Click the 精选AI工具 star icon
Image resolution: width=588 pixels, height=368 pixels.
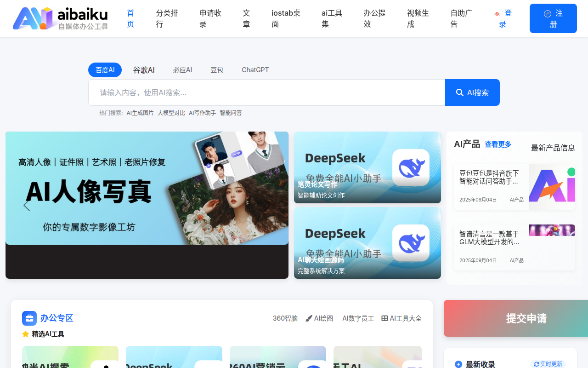point(26,334)
